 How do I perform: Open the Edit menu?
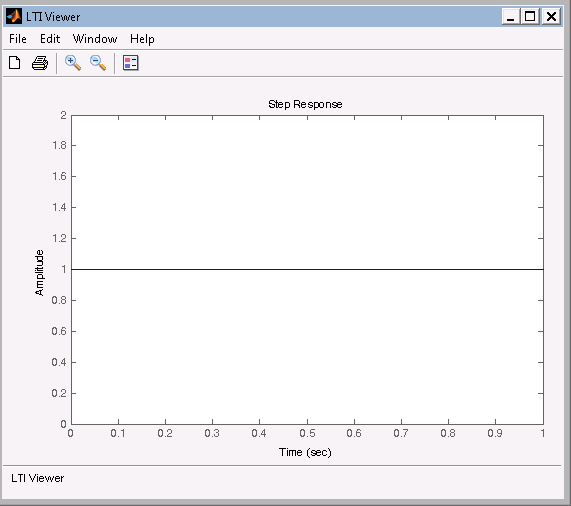(50, 39)
